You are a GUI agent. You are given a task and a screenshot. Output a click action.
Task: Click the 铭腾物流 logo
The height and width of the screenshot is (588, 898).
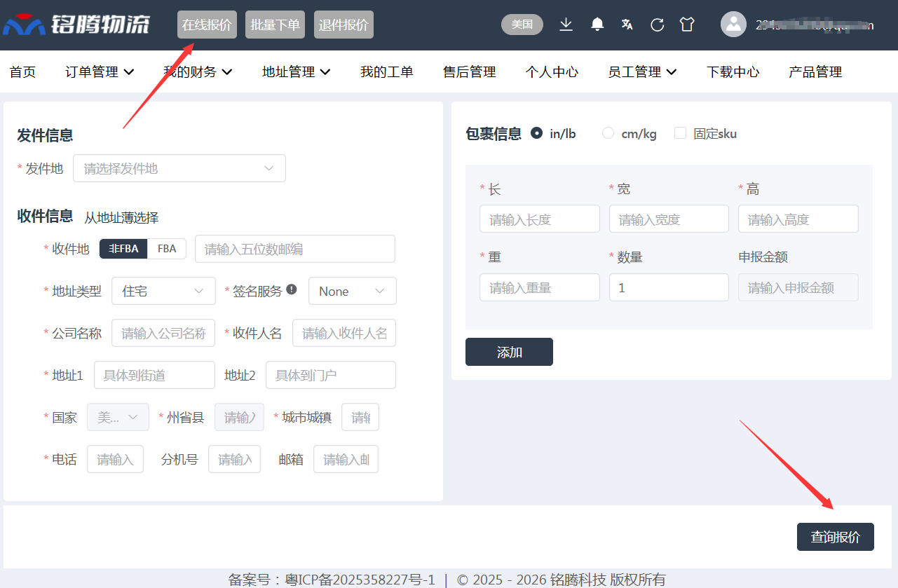pyautogui.click(x=77, y=25)
